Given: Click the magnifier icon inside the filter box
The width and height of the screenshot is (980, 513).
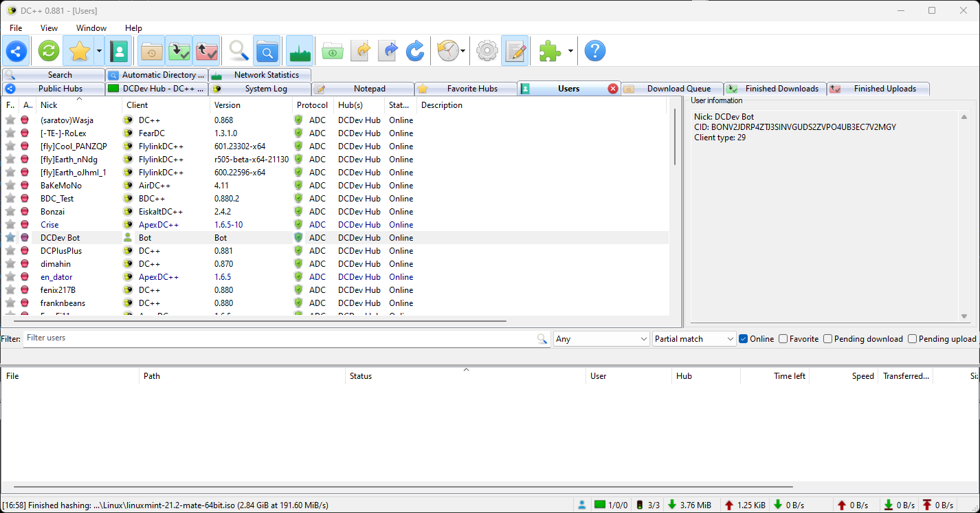Looking at the screenshot, I should pyautogui.click(x=542, y=339).
